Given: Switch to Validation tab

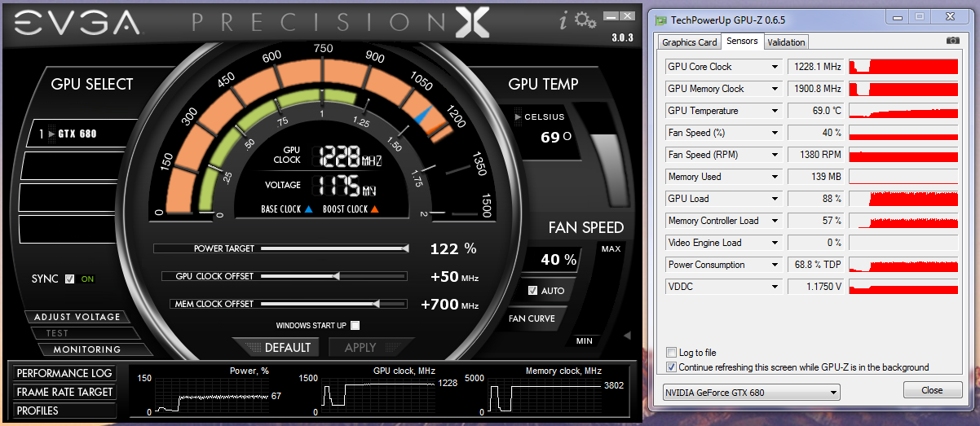Looking at the screenshot, I should 786,42.
